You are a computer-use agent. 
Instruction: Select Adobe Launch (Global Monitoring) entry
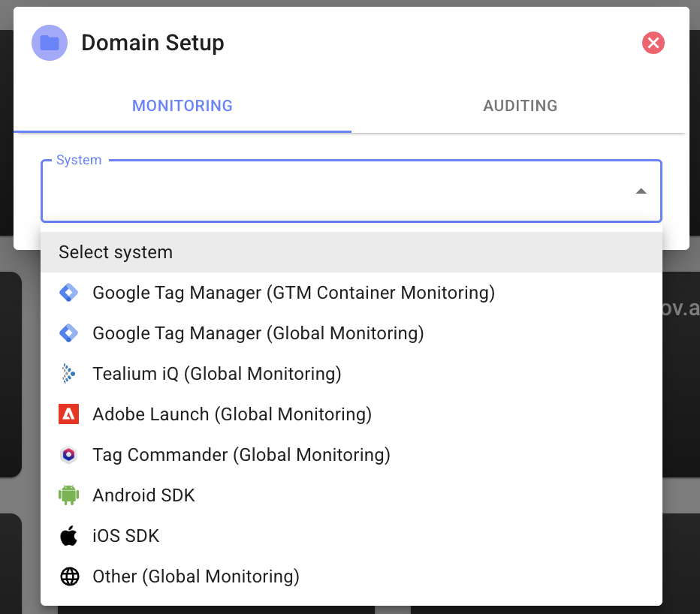(231, 414)
